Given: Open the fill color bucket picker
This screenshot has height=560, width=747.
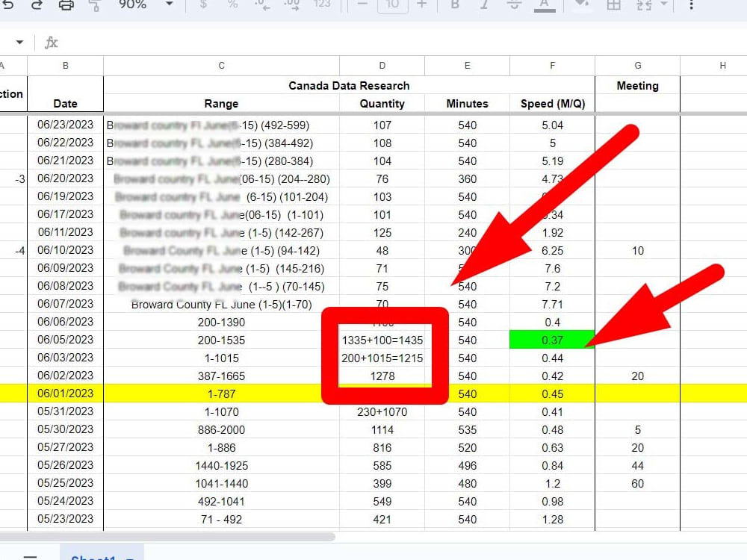Looking at the screenshot, I should click(580, 4).
